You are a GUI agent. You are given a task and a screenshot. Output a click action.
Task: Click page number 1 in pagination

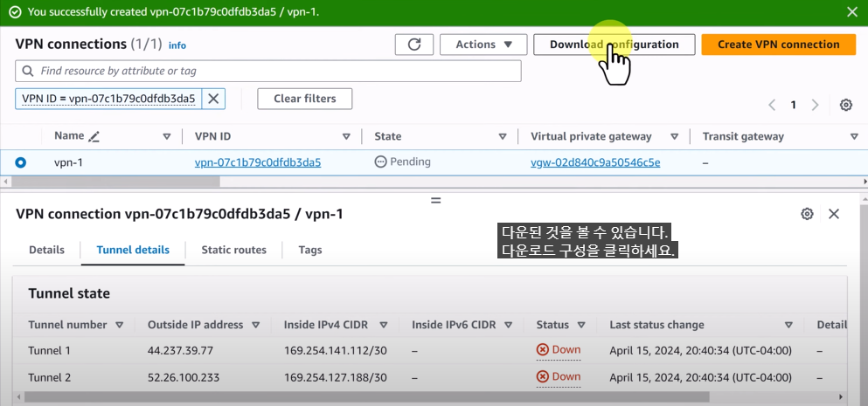(794, 105)
